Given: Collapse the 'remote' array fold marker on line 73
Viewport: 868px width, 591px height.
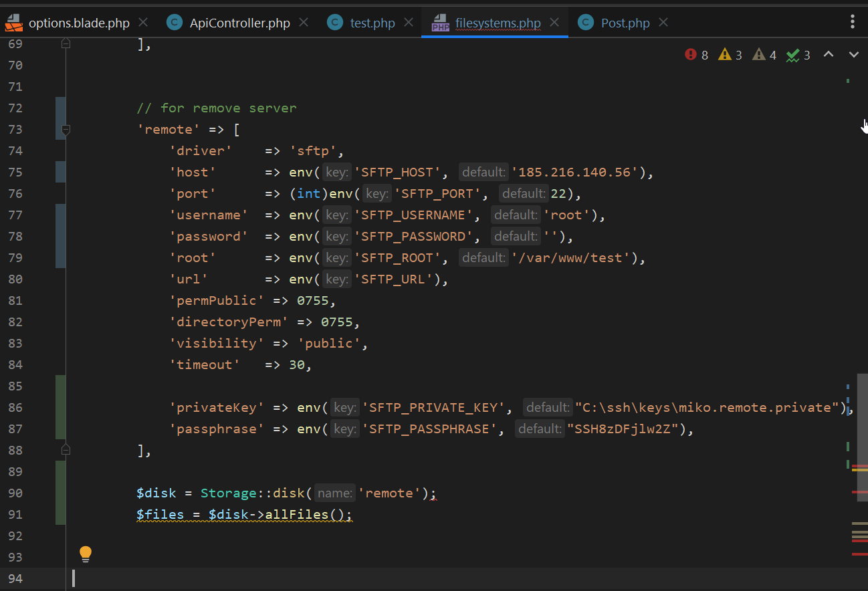Looking at the screenshot, I should click(66, 129).
